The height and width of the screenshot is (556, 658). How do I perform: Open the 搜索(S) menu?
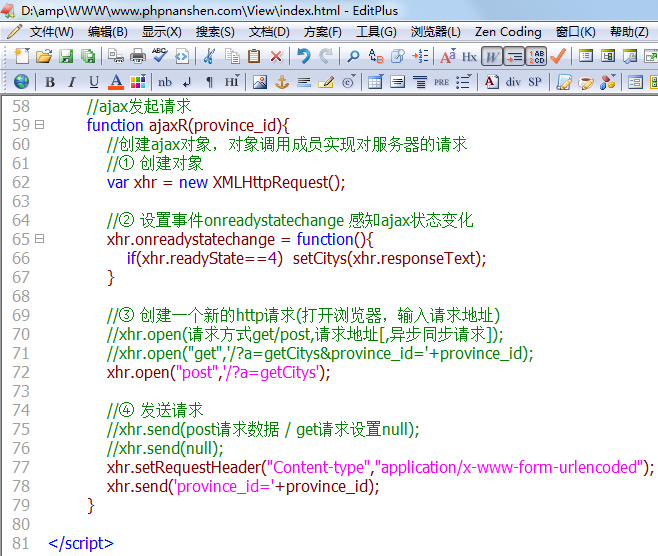coord(215,32)
